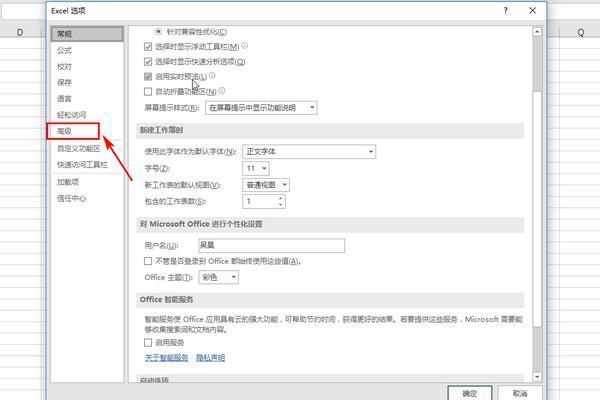Click the 取消 button

point(520,393)
